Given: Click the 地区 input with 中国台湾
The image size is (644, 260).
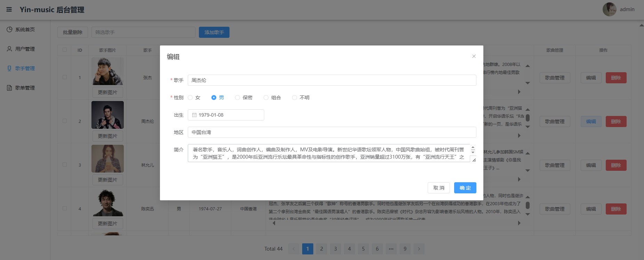Looking at the screenshot, I should tap(332, 132).
